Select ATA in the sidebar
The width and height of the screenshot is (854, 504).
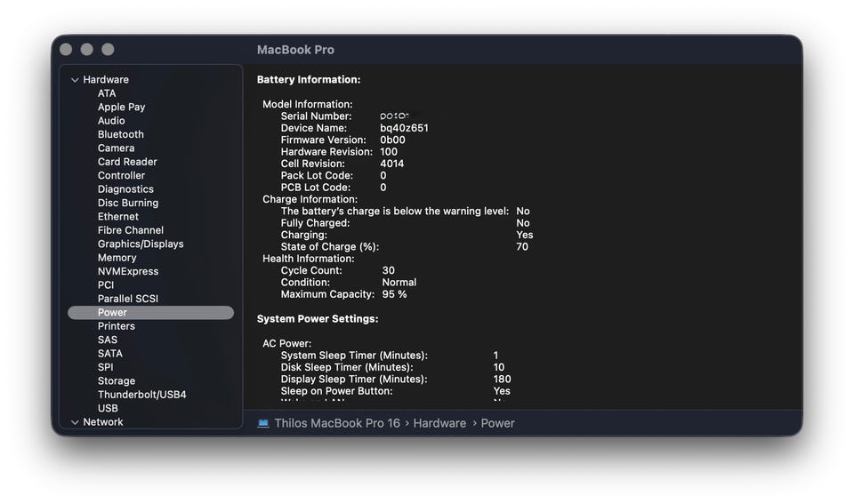coord(107,93)
